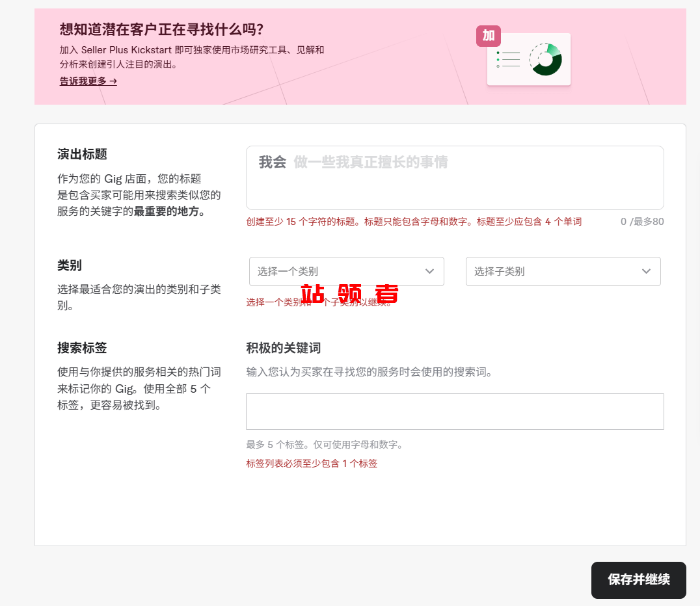Image resolution: width=700 pixels, height=606 pixels.
Task: Click the bullet list icon on banner card
Action: tap(508, 59)
